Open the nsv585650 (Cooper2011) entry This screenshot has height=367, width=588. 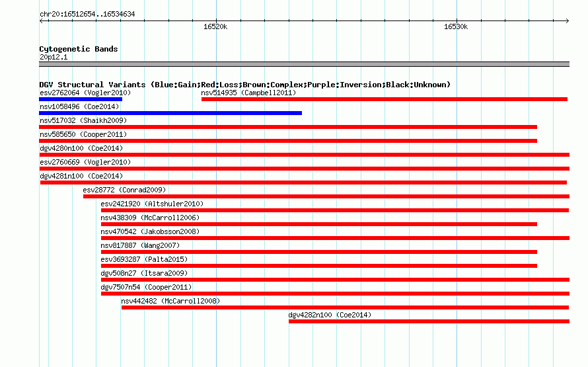pos(83,134)
